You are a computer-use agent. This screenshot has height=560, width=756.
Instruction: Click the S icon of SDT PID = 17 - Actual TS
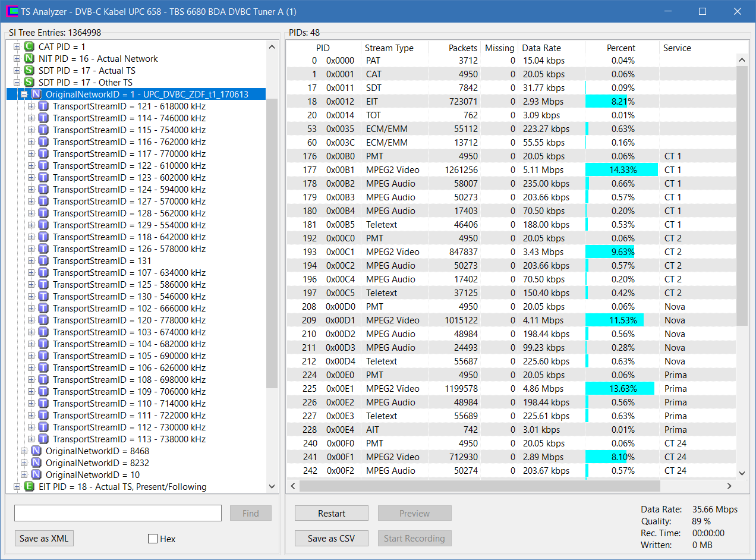click(x=29, y=70)
